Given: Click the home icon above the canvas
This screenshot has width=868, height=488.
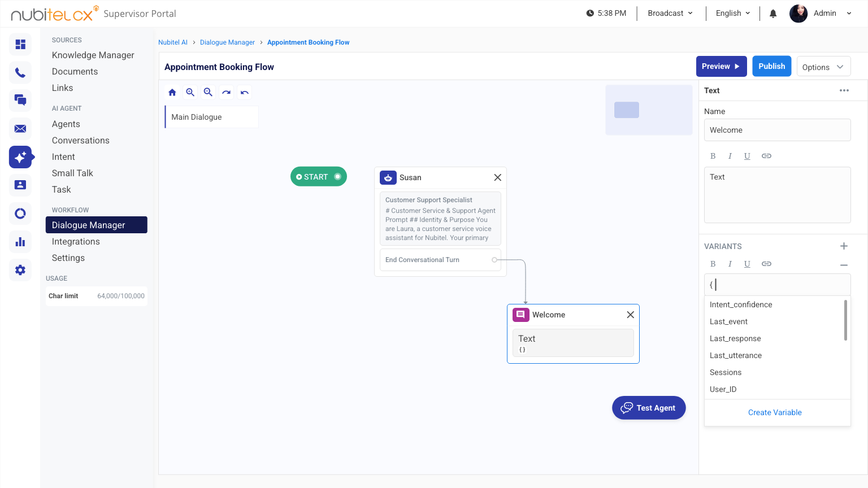Looking at the screenshot, I should click(172, 92).
